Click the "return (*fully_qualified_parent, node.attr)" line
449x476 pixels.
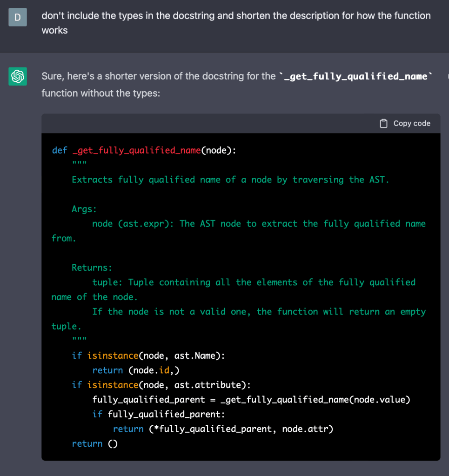[223, 429]
